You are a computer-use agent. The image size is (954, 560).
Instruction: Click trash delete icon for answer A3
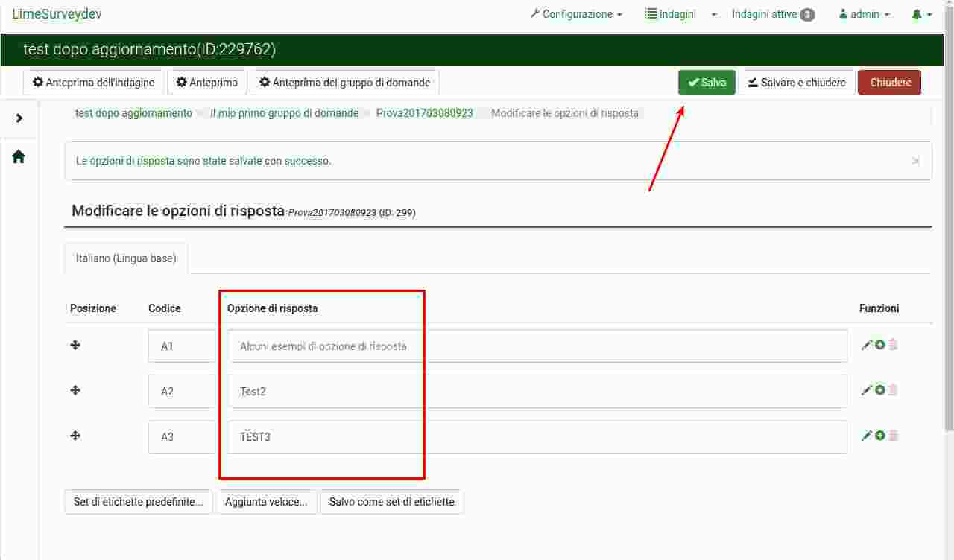(894, 436)
